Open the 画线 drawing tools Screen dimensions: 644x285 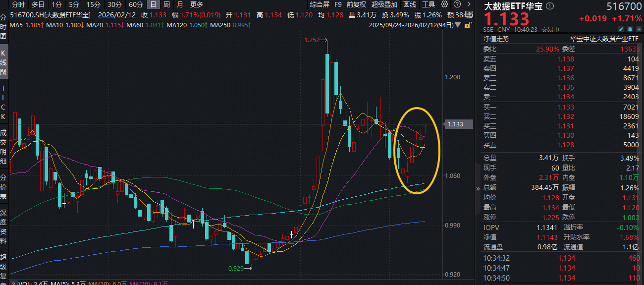coord(410,4)
